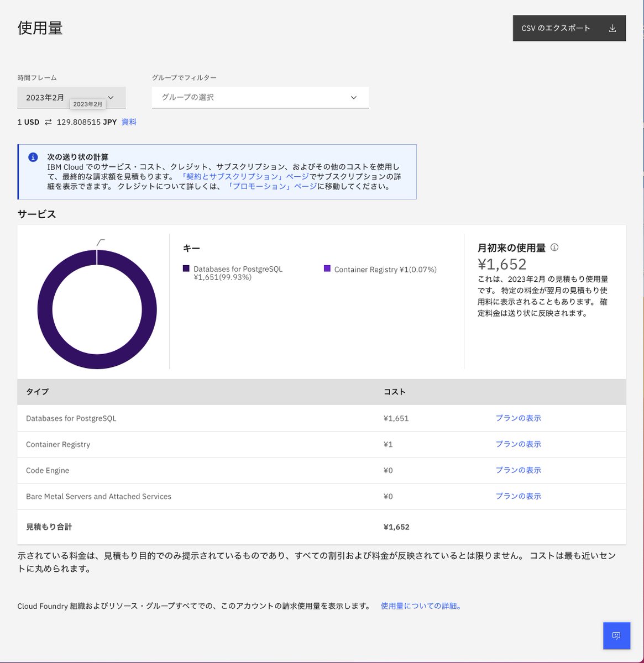Show plan for Bare Metal Servers row

coord(518,496)
